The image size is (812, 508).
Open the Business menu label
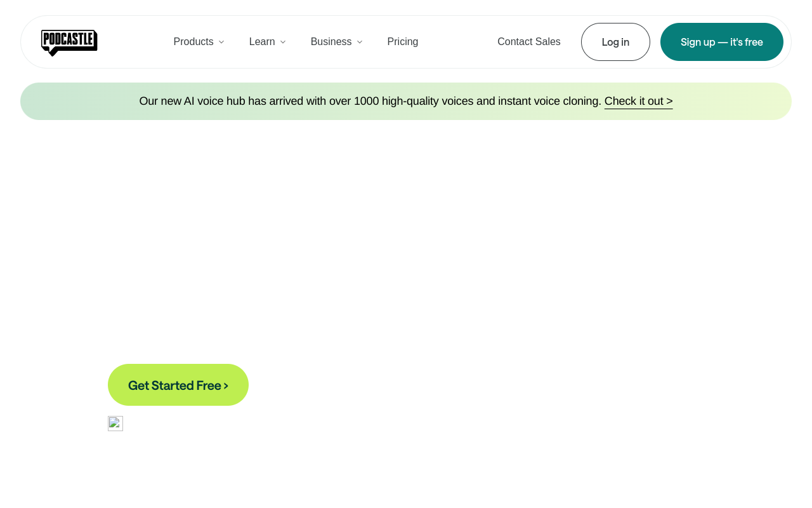tap(331, 42)
